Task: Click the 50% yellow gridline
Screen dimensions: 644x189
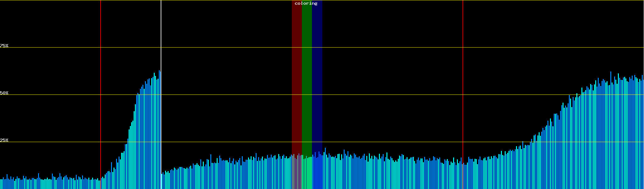Action: 377,94
